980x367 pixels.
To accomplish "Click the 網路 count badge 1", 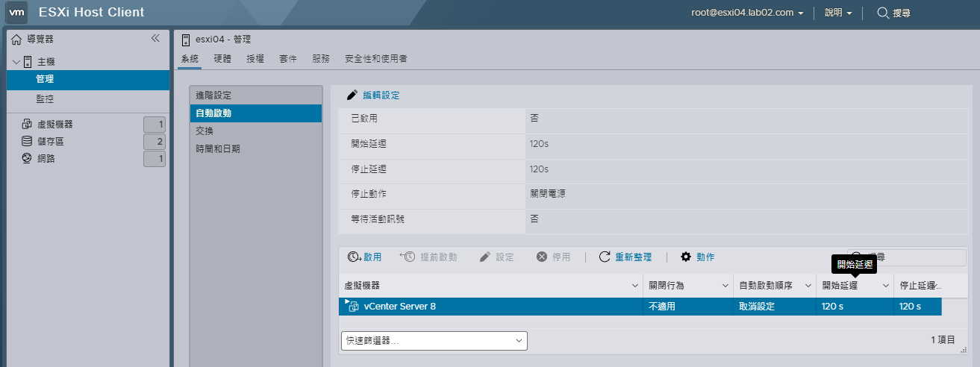I will [155, 159].
